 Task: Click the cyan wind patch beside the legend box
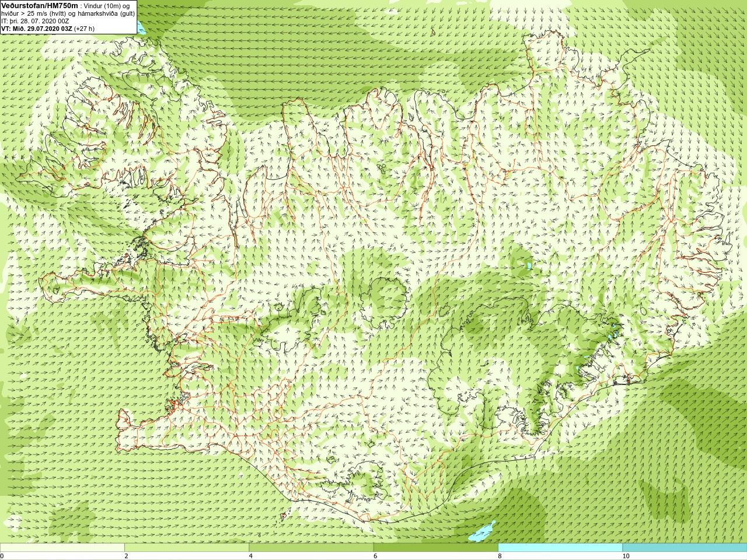141,27
